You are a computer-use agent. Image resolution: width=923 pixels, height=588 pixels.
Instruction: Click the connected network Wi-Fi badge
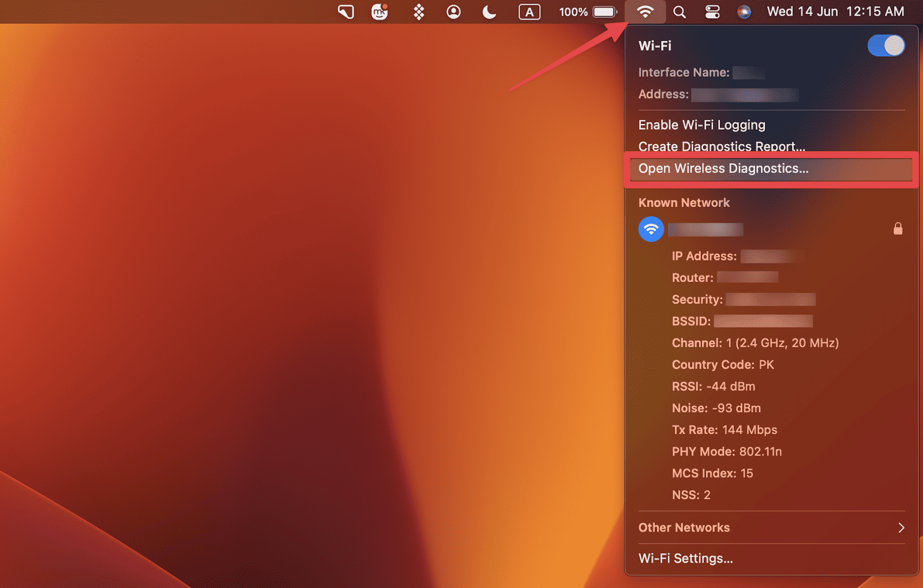coord(651,229)
